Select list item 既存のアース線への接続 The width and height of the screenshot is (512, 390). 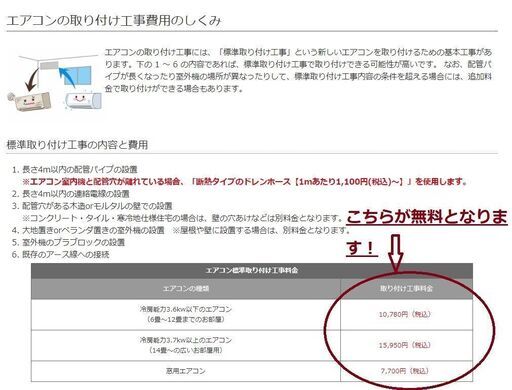(x=66, y=254)
